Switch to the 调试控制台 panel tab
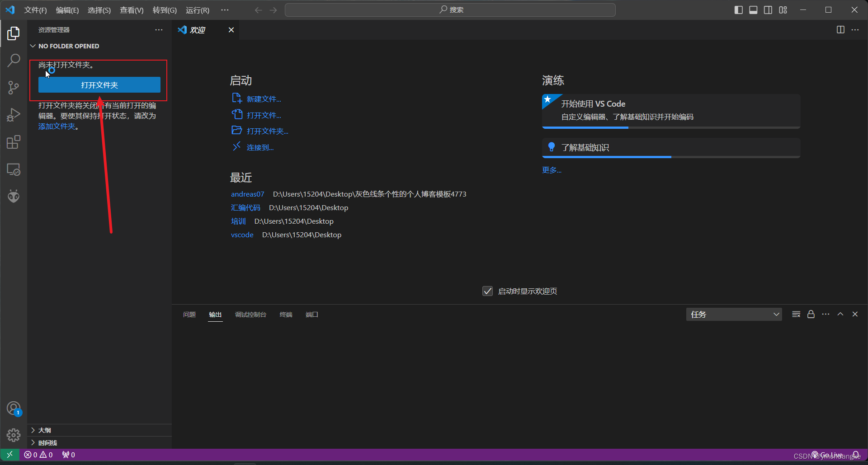868x465 pixels. 250,315
